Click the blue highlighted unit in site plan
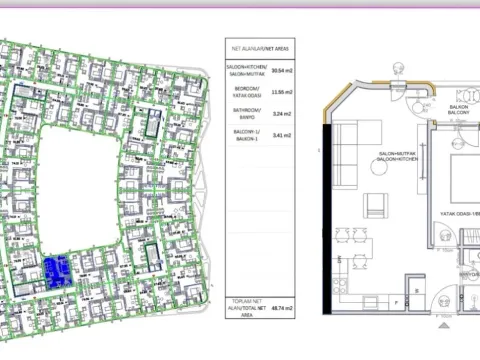The width and height of the screenshot is (480, 360). pyautogui.click(x=58, y=272)
